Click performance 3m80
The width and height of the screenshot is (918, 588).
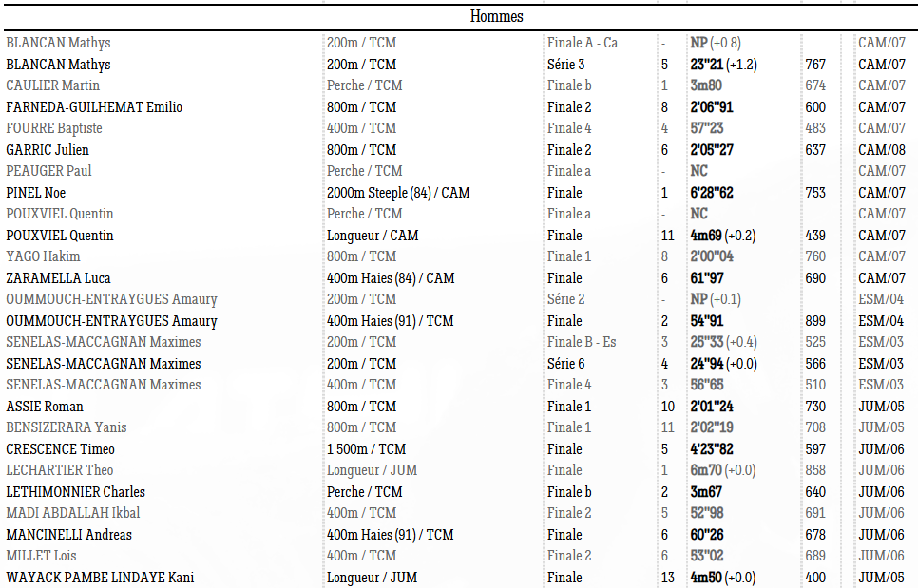tap(706, 85)
